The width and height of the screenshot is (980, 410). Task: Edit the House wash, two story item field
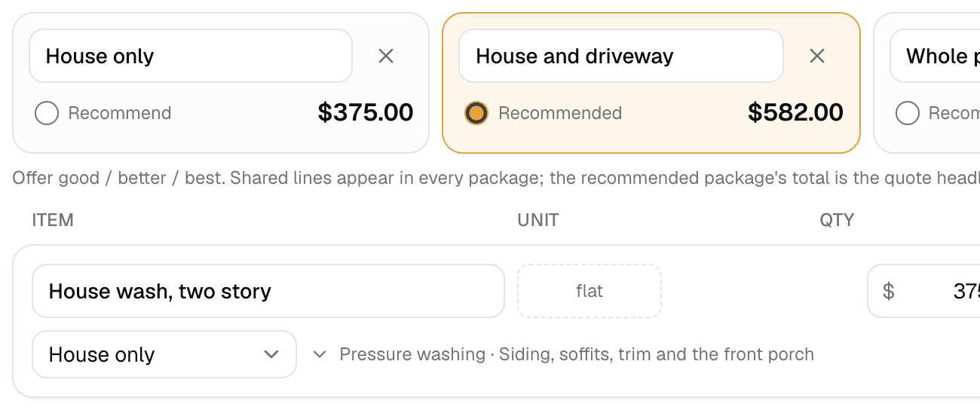click(x=268, y=291)
